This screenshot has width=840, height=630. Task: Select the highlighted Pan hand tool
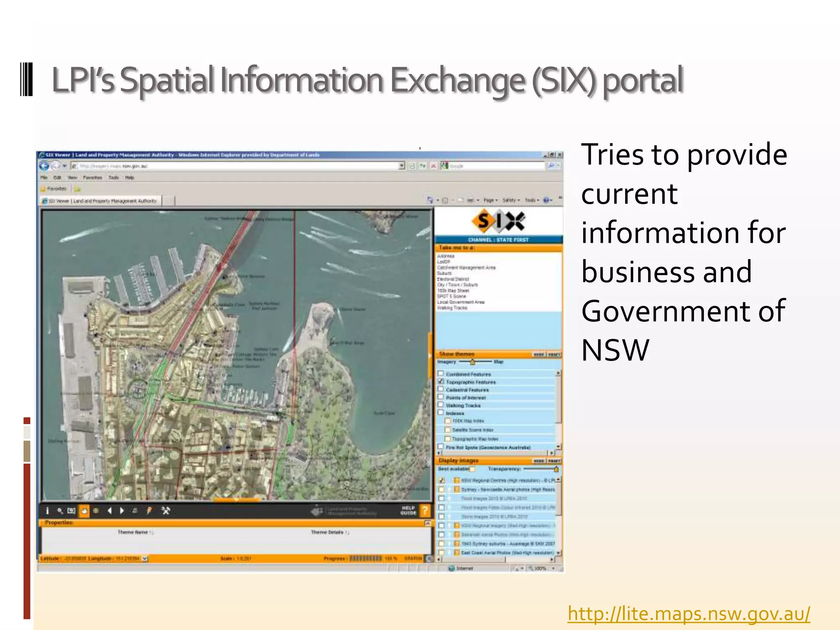(x=84, y=511)
